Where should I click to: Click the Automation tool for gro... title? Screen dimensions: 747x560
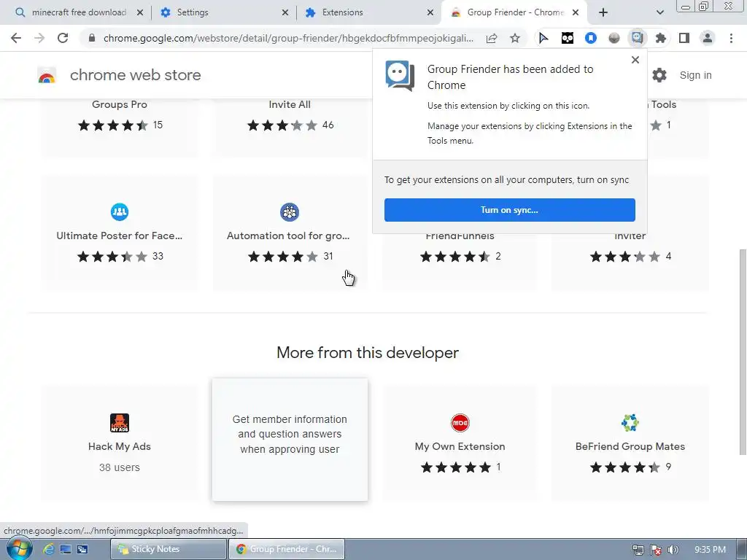coord(288,236)
